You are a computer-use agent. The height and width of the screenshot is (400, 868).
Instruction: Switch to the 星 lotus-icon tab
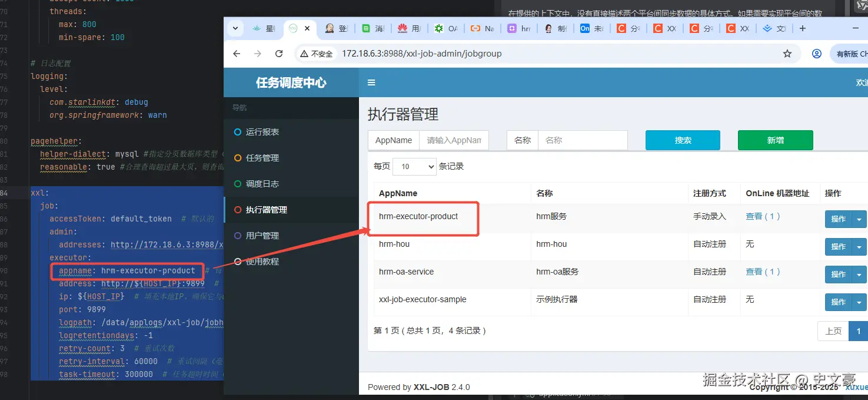click(x=264, y=28)
